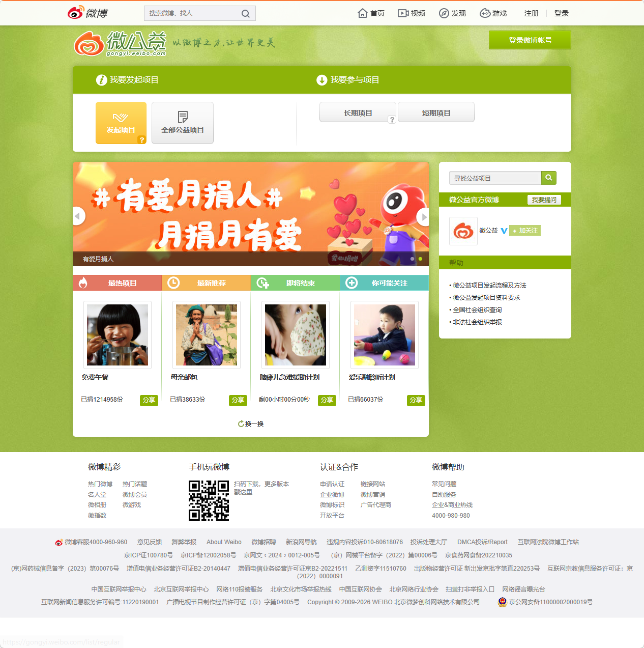Open the 免费午餐 project thumbnail

pos(117,335)
